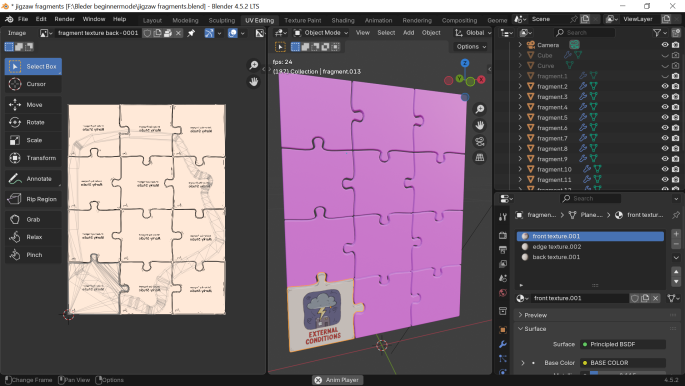Open the File menu
Viewport: 685px width, 386px height.
click(23, 19)
